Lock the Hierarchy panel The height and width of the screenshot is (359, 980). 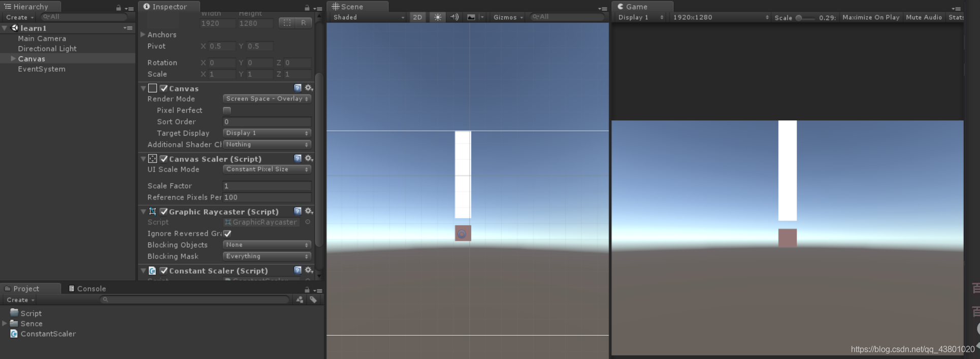(x=118, y=8)
